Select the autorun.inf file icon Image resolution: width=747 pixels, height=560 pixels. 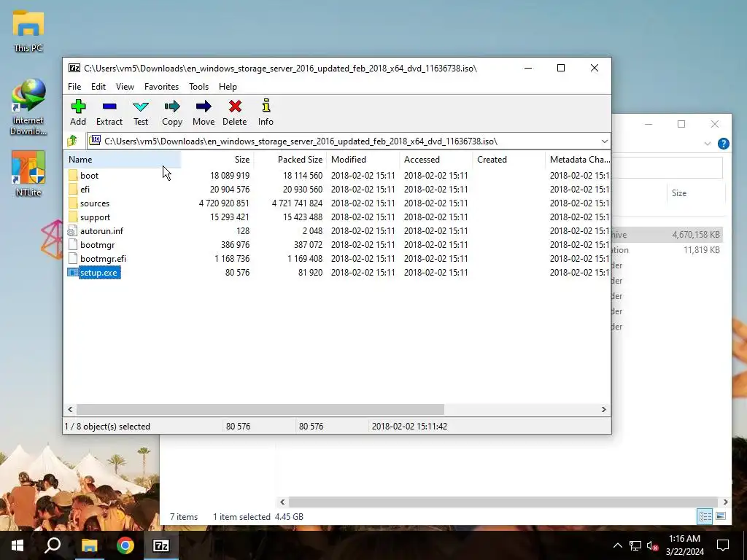pos(72,231)
